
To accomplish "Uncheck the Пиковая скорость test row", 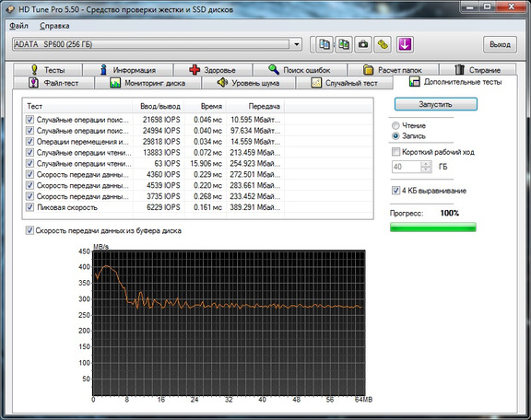I will tap(29, 207).
